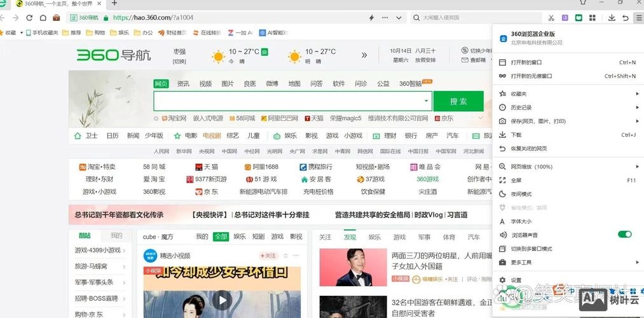Switch to the 资讯 search tab
Screen dimensions: 644x318
tap(183, 83)
